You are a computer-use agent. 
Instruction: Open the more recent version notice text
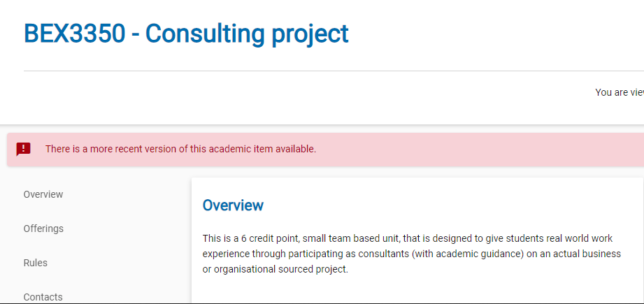(x=180, y=149)
